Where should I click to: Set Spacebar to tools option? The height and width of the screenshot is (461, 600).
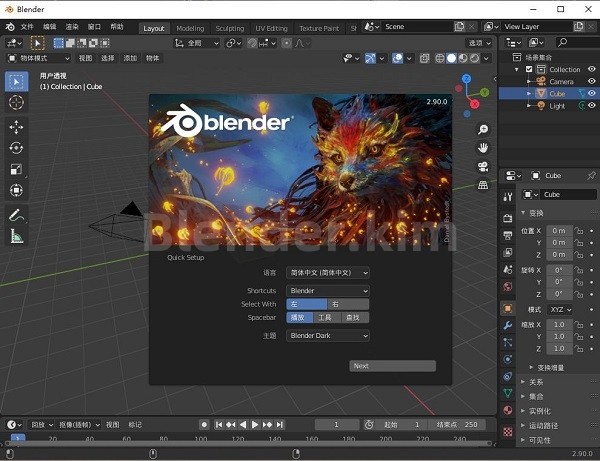click(327, 318)
